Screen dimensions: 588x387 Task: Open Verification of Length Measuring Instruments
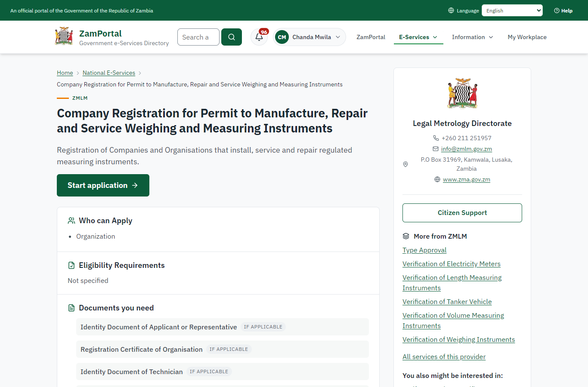452,283
